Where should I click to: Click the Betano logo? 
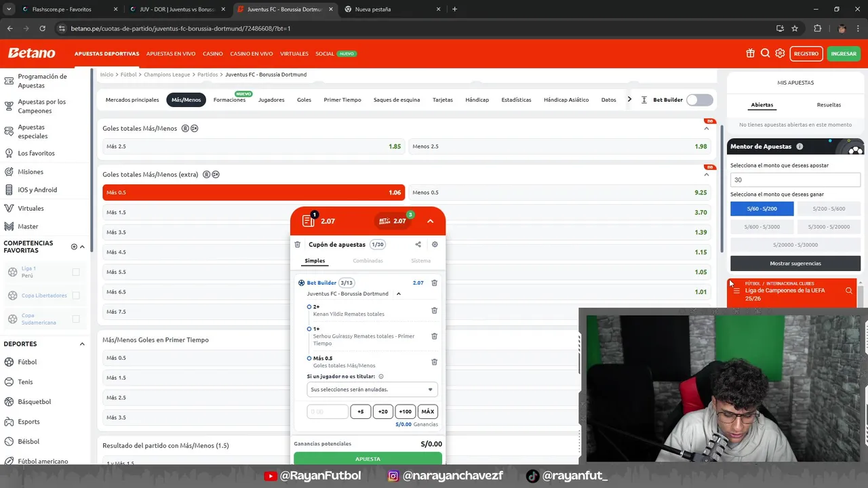(x=31, y=54)
